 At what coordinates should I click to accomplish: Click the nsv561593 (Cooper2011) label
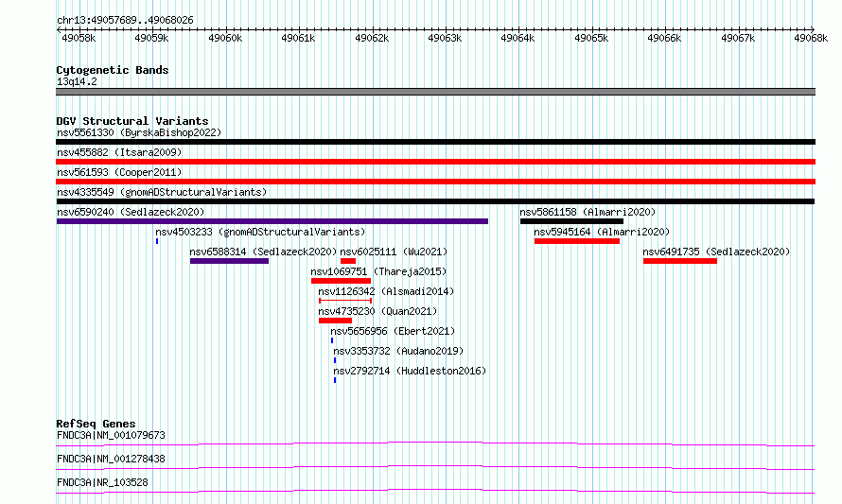pos(119,172)
